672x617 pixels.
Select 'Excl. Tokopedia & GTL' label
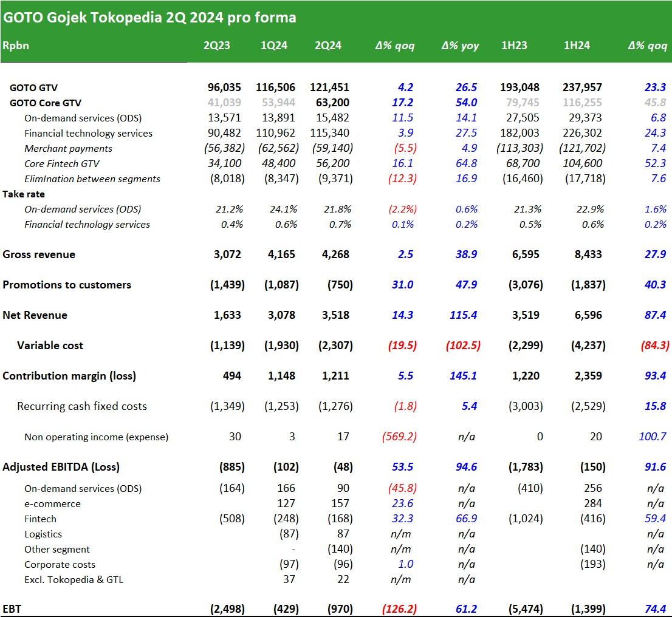[74, 580]
